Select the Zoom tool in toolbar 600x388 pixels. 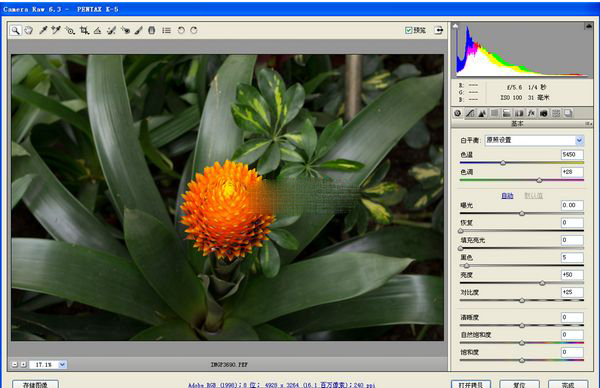(x=15, y=30)
